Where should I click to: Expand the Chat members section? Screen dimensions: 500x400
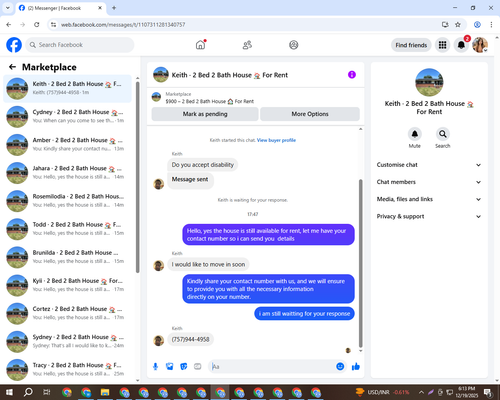pyautogui.click(x=429, y=182)
